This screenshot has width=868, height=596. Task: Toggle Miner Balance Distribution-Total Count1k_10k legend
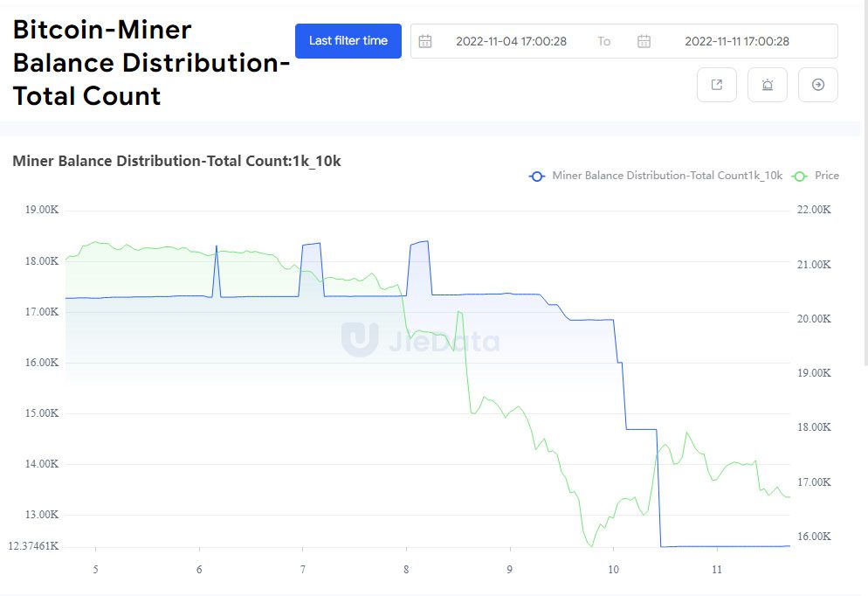tap(656, 176)
